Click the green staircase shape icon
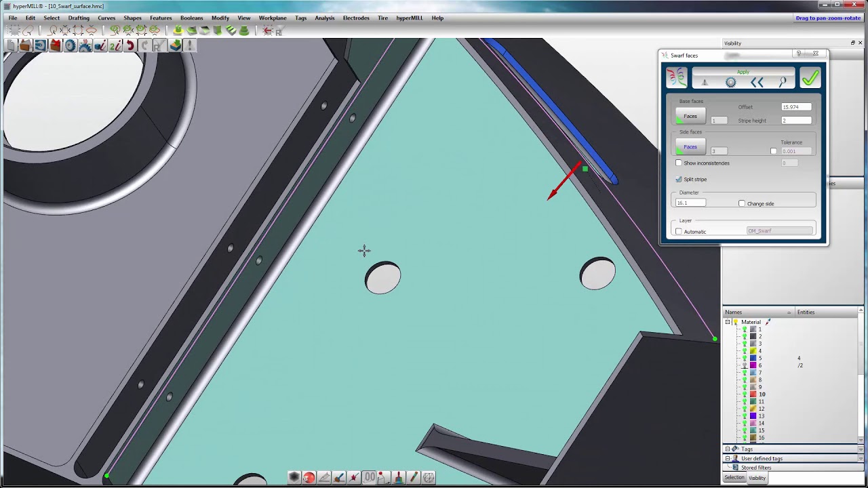The height and width of the screenshot is (488, 868). click(x=231, y=30)
